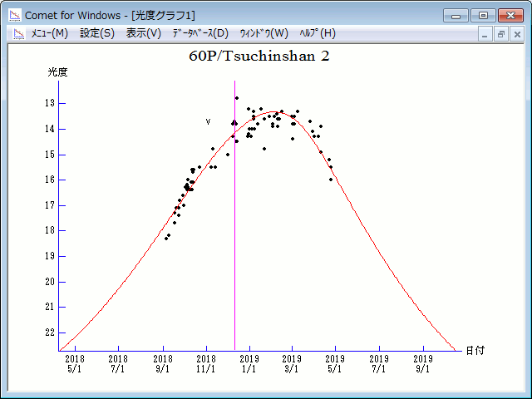Minimize the inner graph child window
This screenshot has height=399, width=532.
487,34
